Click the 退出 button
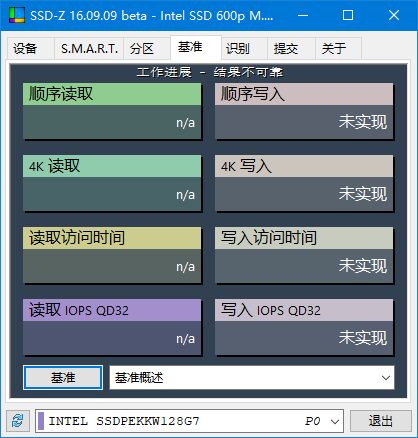The width and height of the screenshot is (418, 438). pos(381,421)
